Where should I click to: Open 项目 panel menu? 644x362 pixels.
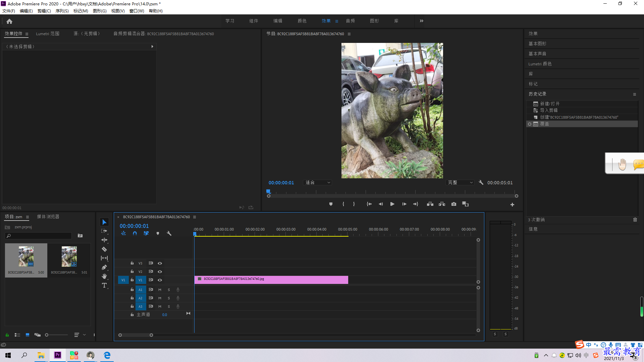tap(28, 217)
